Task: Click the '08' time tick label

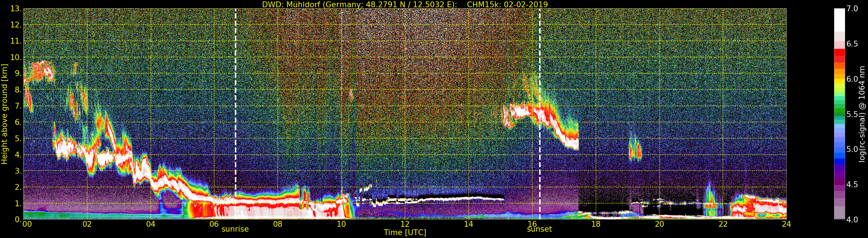Action: click(278, 224)
